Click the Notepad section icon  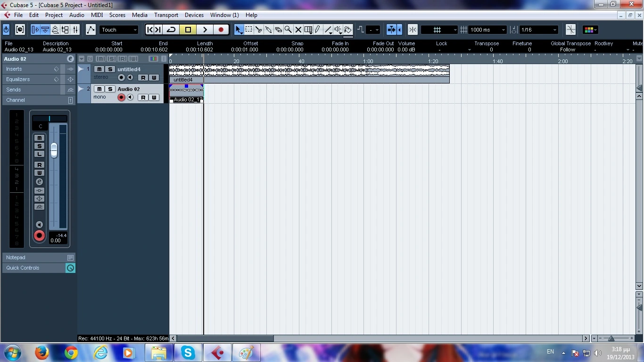[70, 258]
